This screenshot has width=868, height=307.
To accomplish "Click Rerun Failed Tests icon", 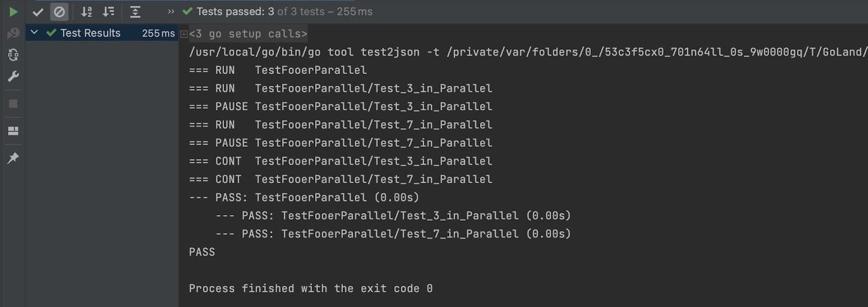I will (x=13, y=33).
